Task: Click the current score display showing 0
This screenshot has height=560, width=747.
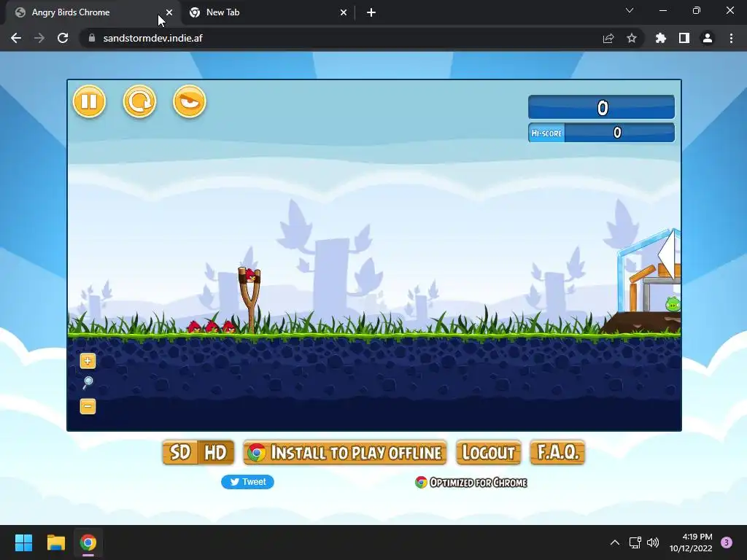Action: pos(602,107)
